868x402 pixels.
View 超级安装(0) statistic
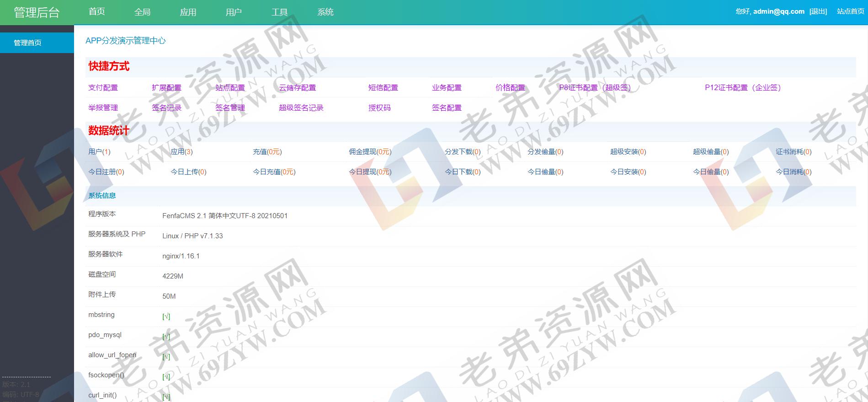click(628, 151)
